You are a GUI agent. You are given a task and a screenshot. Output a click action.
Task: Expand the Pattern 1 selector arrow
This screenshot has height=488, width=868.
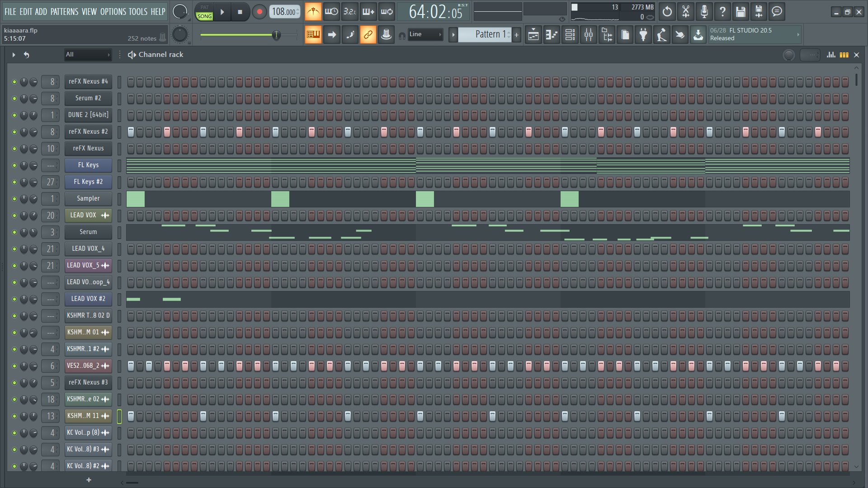pos(453,35)
